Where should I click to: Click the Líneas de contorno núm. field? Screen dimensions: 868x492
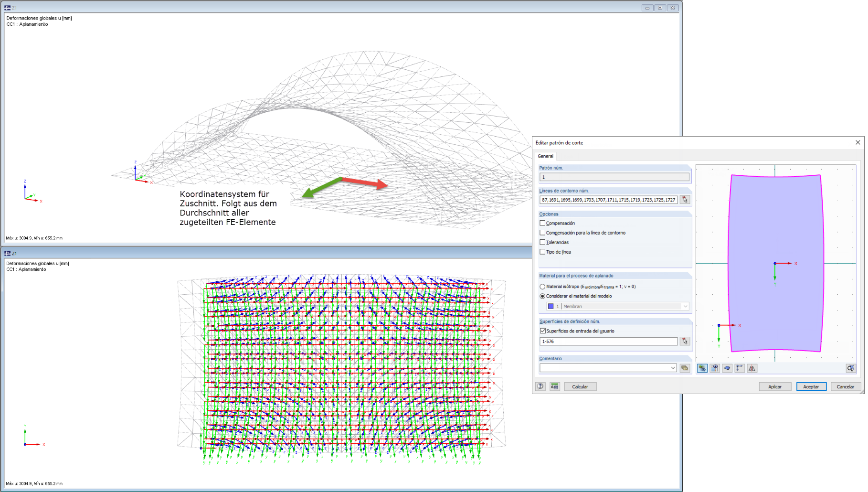608,200
